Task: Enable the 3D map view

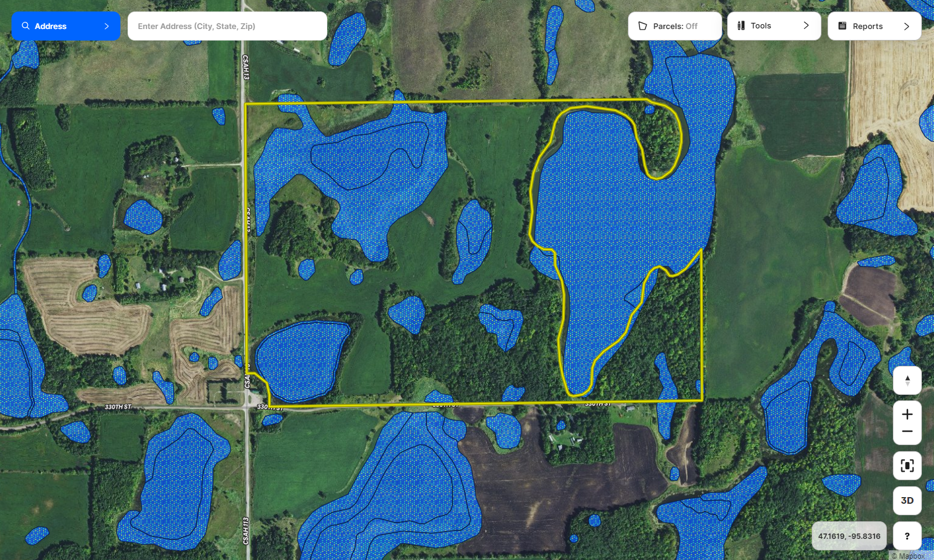Action: [907, 500]
